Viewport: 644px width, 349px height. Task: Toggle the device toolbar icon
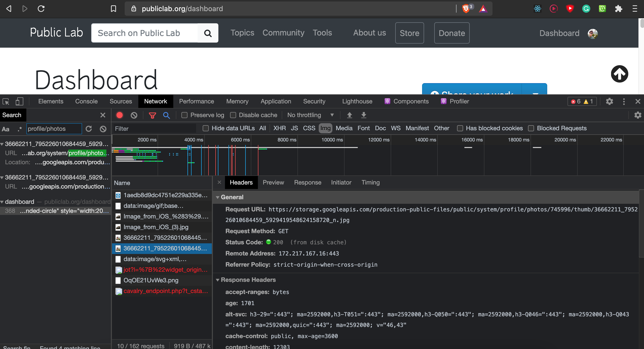(19, 101)
